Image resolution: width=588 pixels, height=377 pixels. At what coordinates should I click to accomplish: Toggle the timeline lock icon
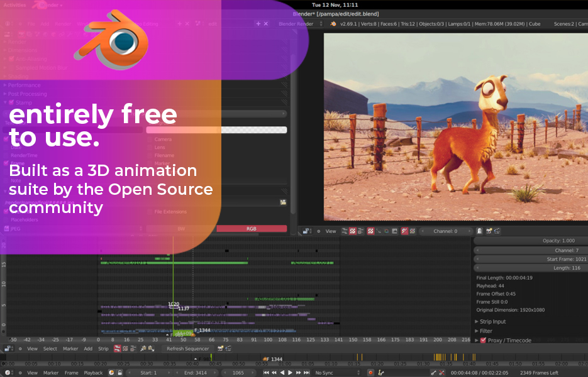tap(120, 373)
